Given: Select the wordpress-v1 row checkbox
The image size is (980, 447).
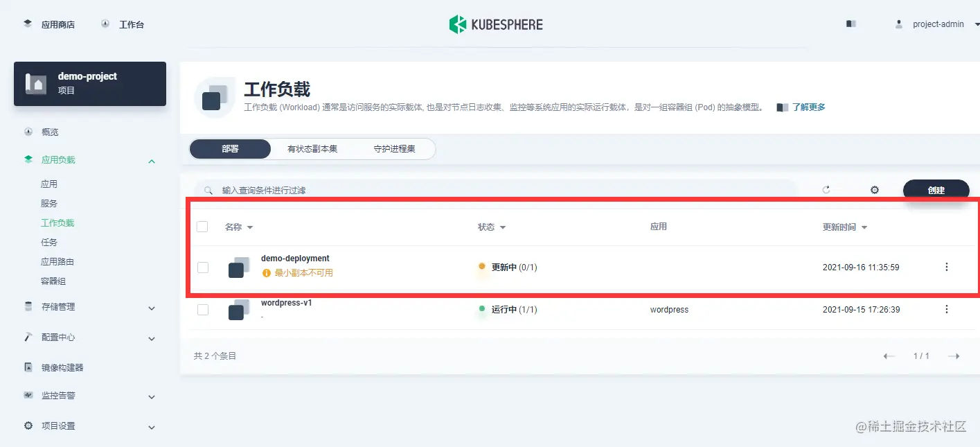Looking at the screenshot, I should coord(203,310).
